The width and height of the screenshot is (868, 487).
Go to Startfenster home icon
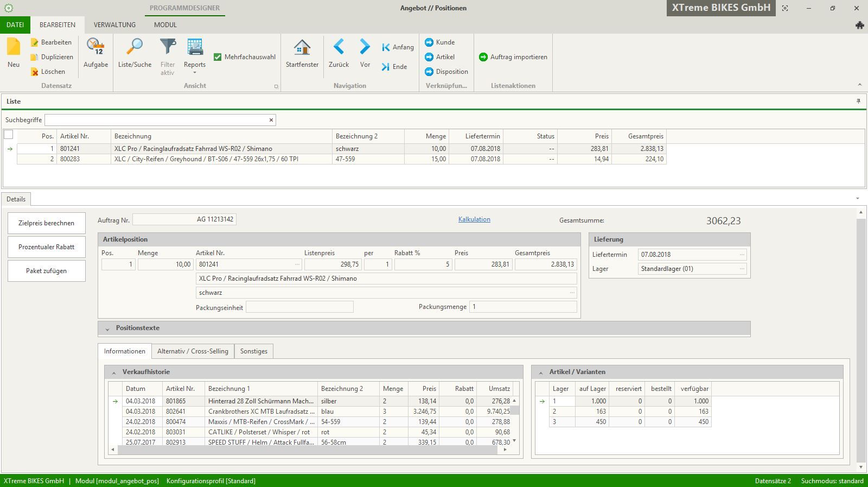pyautogui.click(x=302, y=48)
